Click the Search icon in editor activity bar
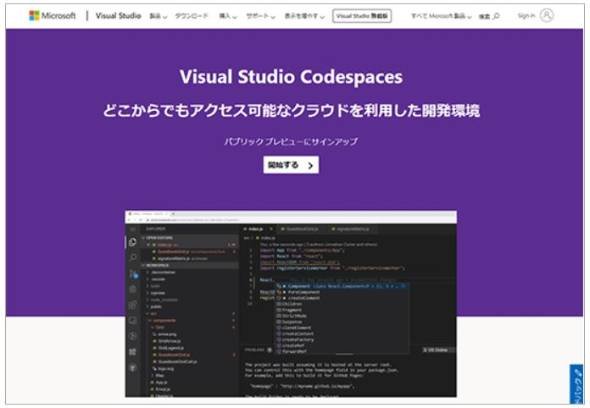 133,257
